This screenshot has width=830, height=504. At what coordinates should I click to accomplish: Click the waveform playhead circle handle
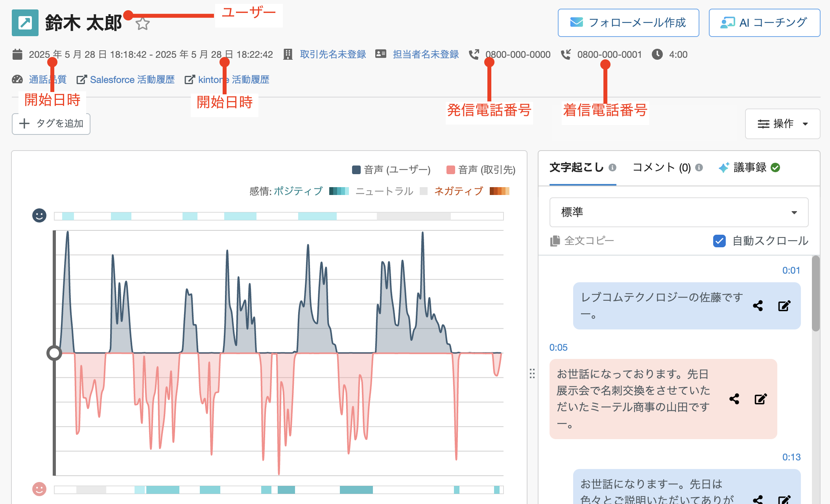[54, 353]
